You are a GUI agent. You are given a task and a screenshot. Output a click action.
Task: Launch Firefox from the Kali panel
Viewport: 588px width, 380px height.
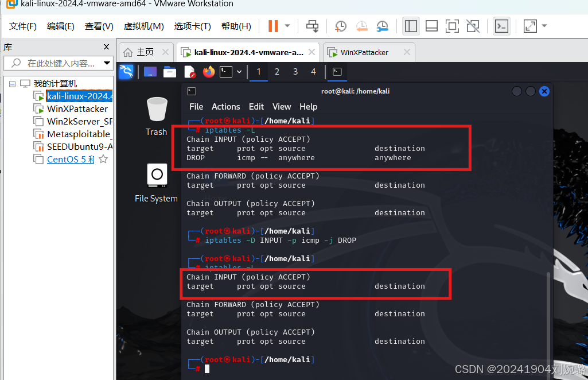209,72
